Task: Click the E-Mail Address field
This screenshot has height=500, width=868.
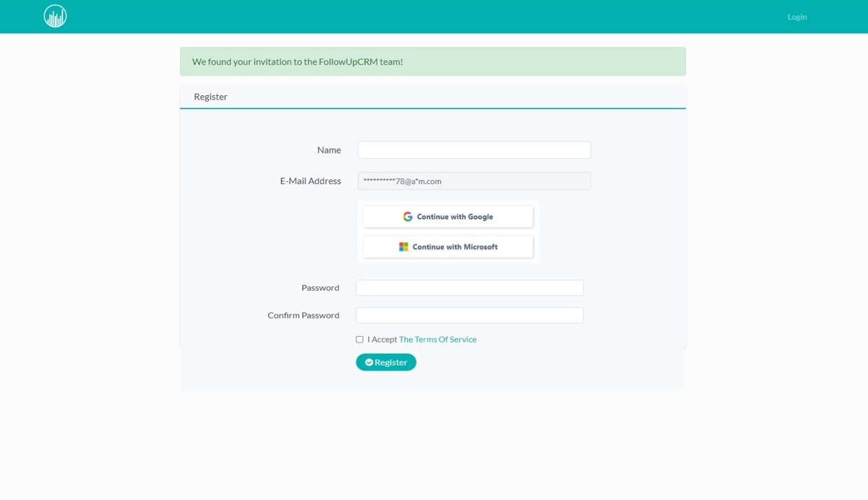Action: (x=474, y=181)
